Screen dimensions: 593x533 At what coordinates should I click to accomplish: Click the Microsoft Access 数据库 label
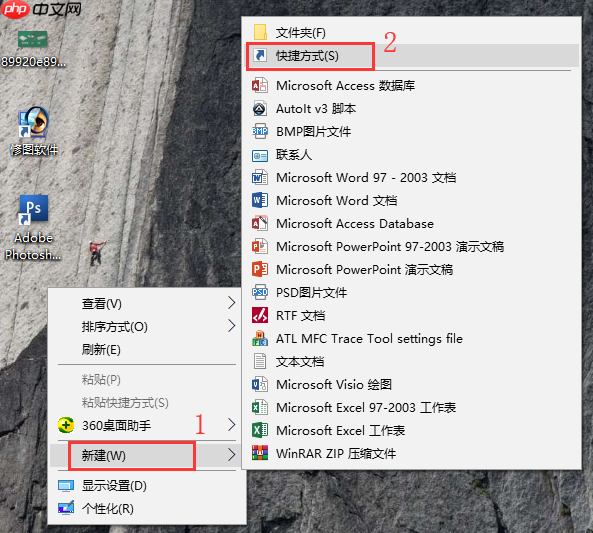point(345,85)
